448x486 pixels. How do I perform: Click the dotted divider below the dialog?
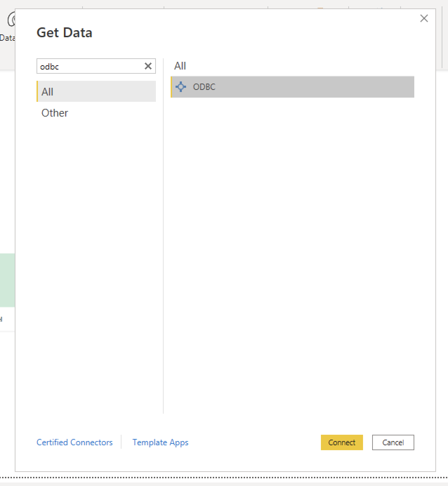point(224,478)
